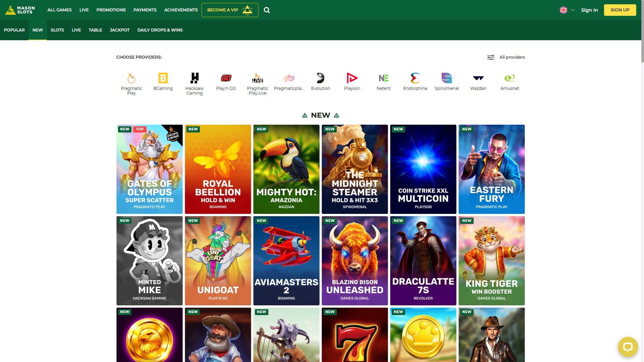Open Daily Drops & Wins tab
Screen dimensions: 644x362
pyautogui.click(x=160, y=30)
